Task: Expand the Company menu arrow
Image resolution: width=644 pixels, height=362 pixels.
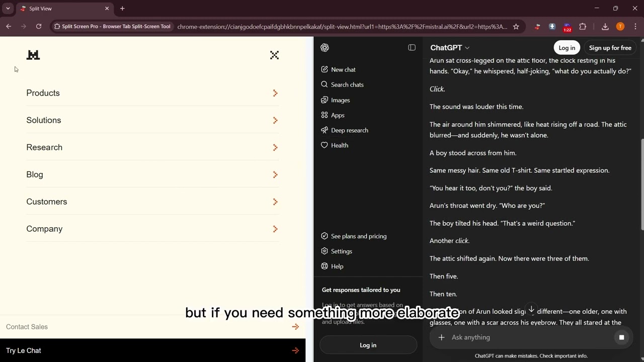Action: point(275,229)
